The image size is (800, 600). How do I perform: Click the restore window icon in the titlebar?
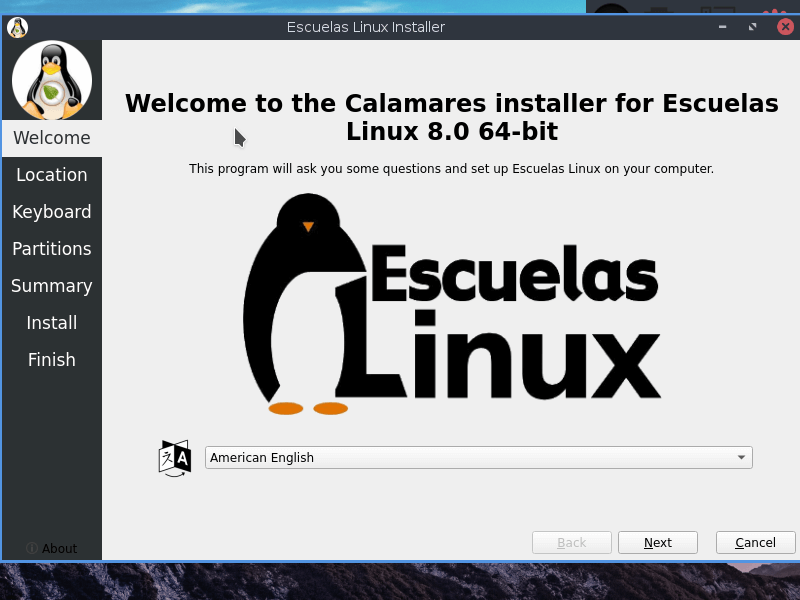[x=753, y=27]
